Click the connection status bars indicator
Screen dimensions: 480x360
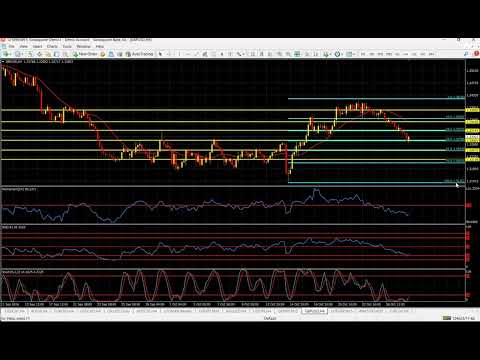(x=447, y=318)
